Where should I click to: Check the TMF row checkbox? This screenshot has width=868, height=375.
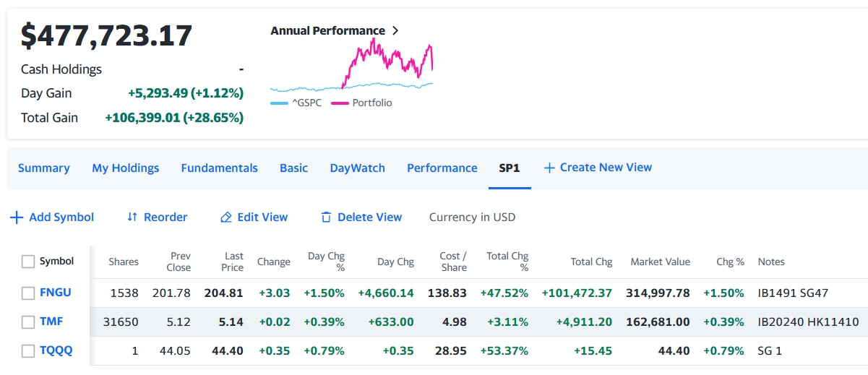tap(28, 322)
